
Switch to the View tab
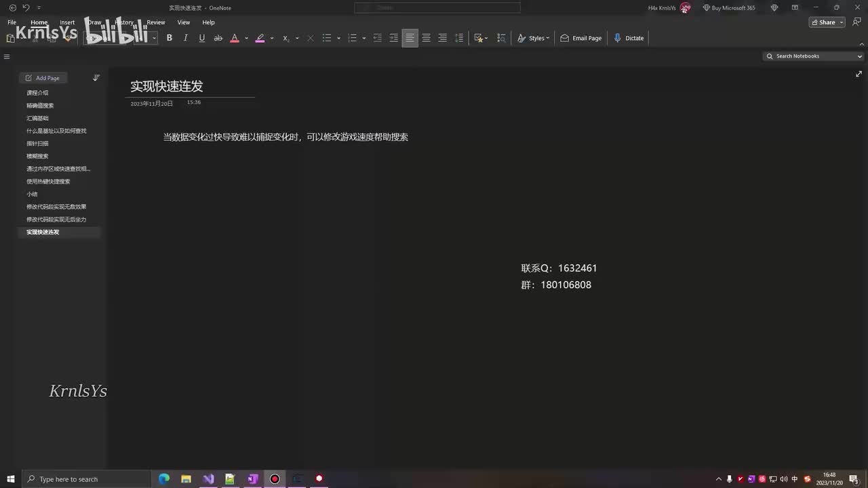tap(184, 22)
